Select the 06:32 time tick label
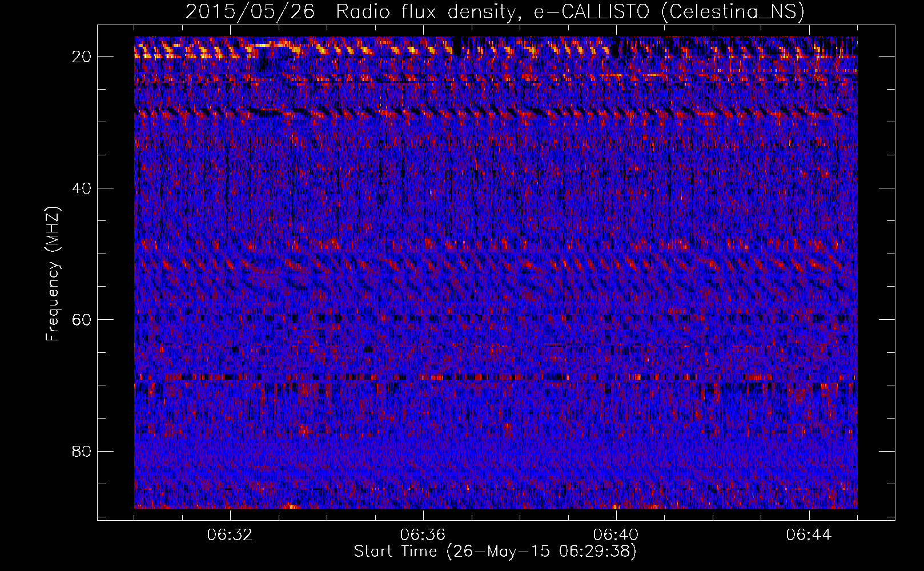This screenshot has width=924, height=571. (x=230, y=535)
